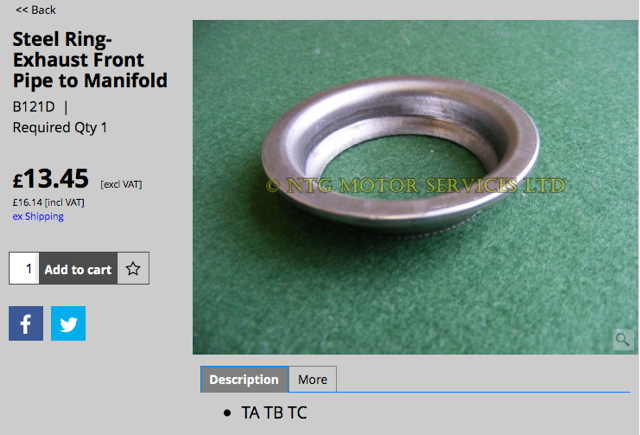Click the £16.14 incl VAT price
Screen dimensions: 640x435
[x=49, y=202]
